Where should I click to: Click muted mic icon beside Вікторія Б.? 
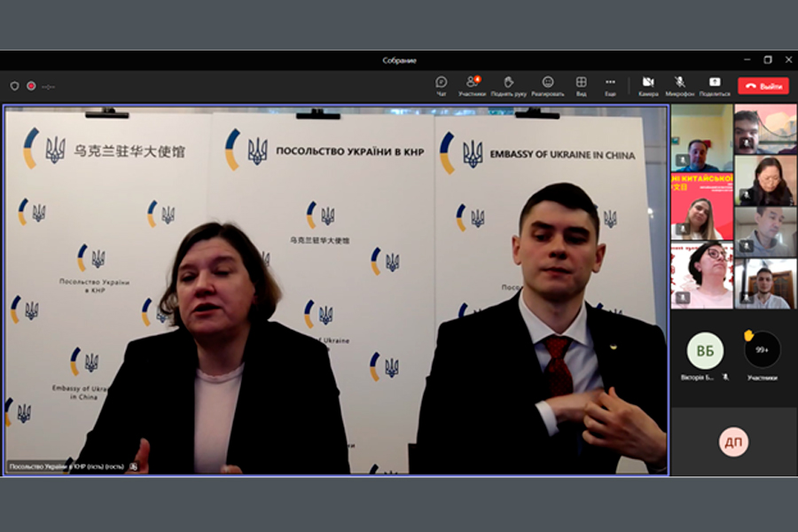725,377
